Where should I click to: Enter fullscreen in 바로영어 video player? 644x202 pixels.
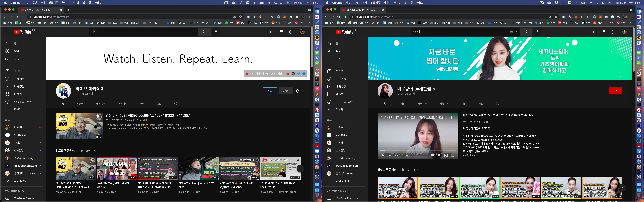click(453, 155)
